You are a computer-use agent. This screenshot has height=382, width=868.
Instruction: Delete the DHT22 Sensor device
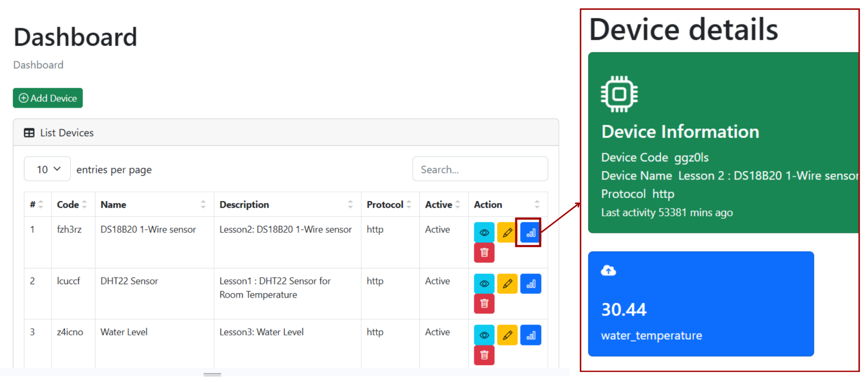tap(484, 303)
